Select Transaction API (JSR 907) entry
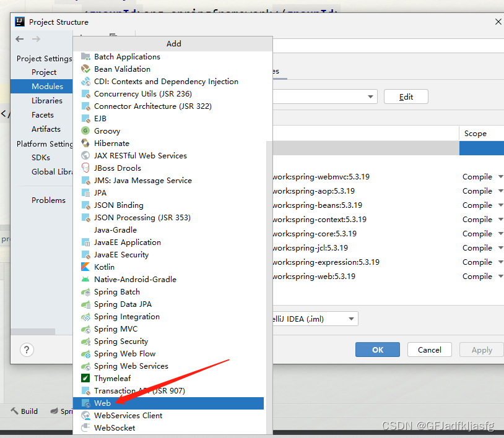Image resolution: width=504 pixels, height=438 pixels. point(168,391)
